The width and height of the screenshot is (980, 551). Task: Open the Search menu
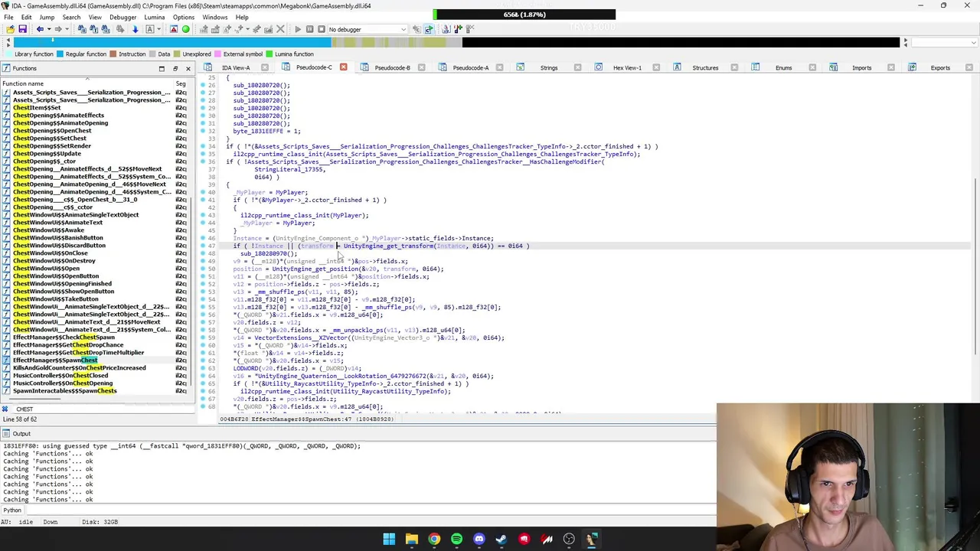tap(71, 17)
